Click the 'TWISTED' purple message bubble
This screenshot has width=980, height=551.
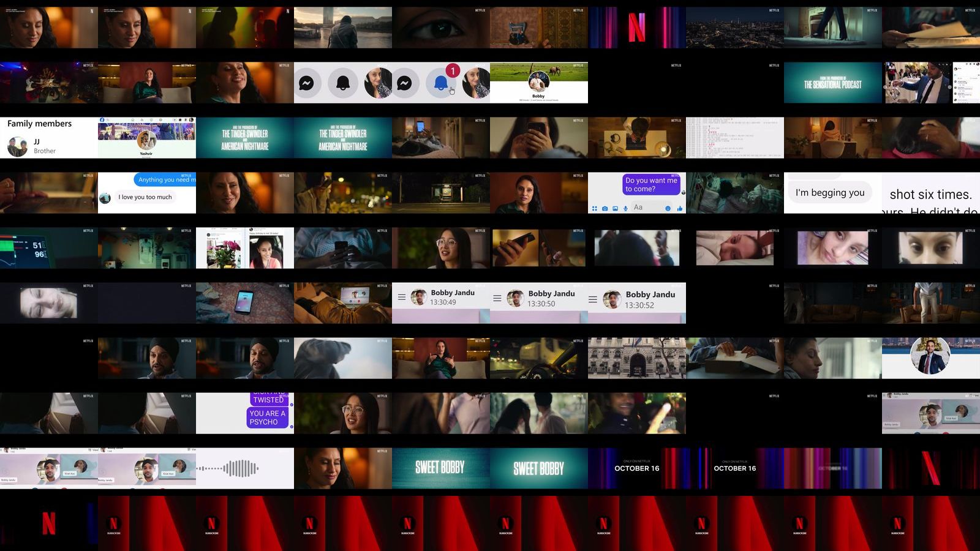[268, 399]
